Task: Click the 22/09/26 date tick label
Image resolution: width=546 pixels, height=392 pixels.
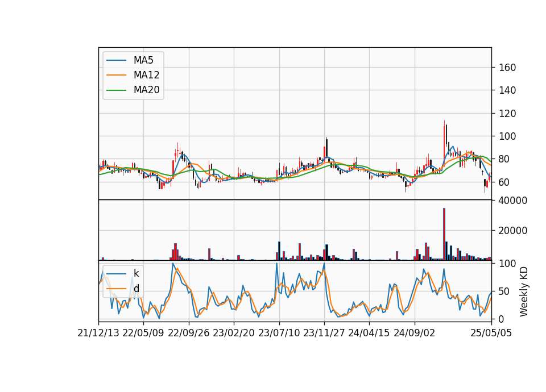Action: click(189, 333)
